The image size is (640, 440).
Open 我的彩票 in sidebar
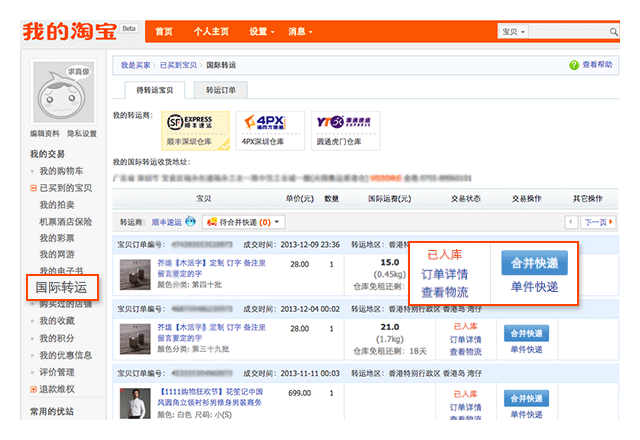pyautogui.click(x=57, y=238)
